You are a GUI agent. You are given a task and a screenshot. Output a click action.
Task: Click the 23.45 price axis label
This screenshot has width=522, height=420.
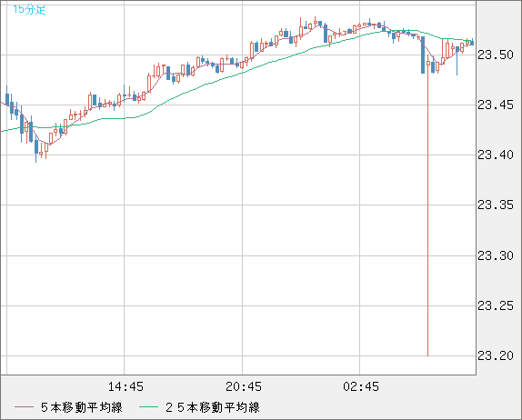(496, 105)
